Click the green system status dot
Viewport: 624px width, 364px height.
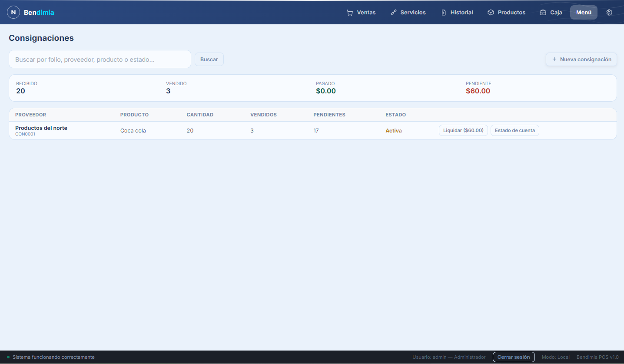tap(8, 357)
